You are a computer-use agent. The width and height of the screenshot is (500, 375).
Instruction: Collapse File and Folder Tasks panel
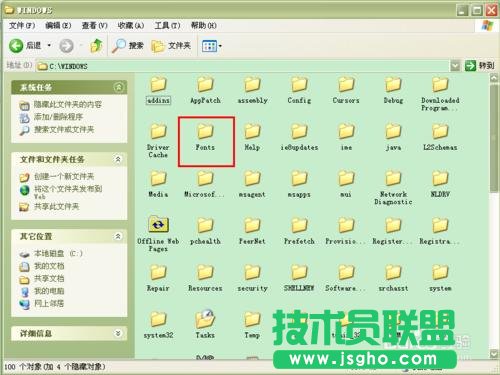118,159
